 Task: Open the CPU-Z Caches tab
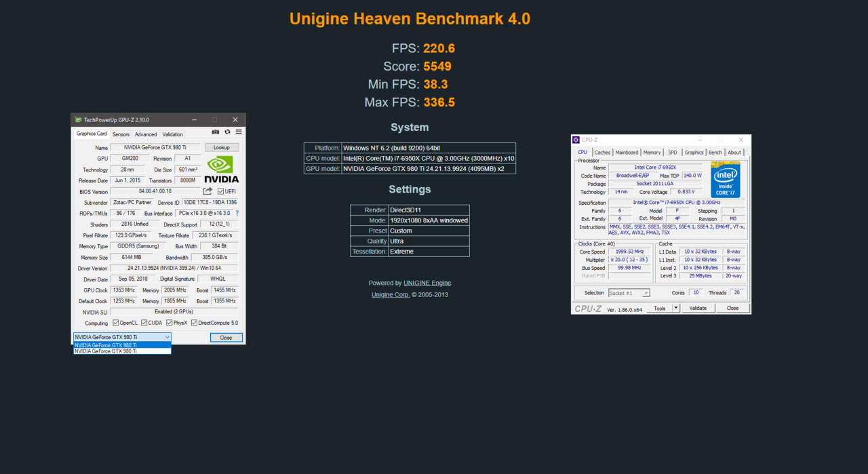[602, 153]
